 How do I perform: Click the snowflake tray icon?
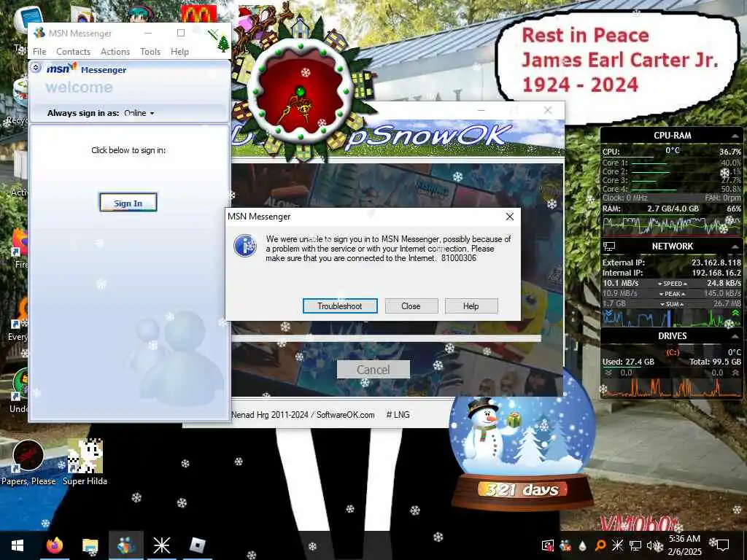click(617, 545)
